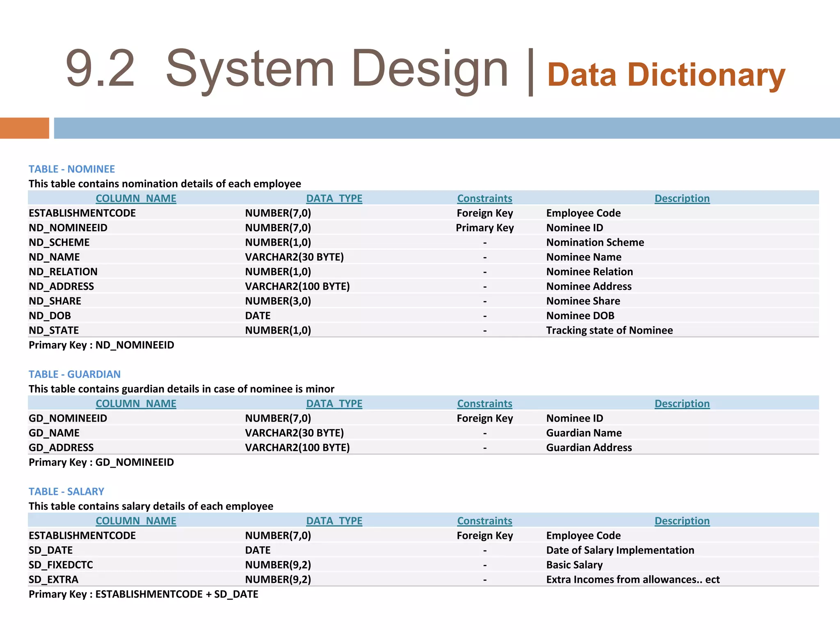Click 'Primary Key' constraint in ND_NOMINEEID row

(485, 228)
